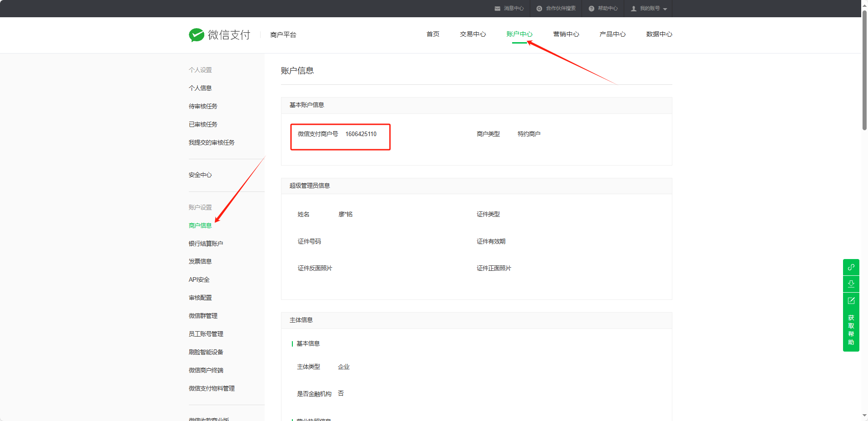Click the link icon in green sidebar widget
This screenshot has height=421, width=868.
point(851,267)
